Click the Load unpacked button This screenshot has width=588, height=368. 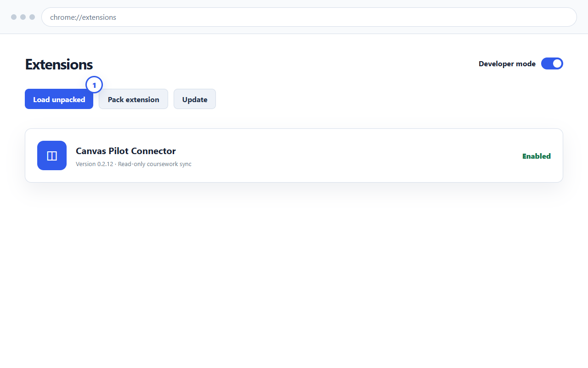coord(59,99)
